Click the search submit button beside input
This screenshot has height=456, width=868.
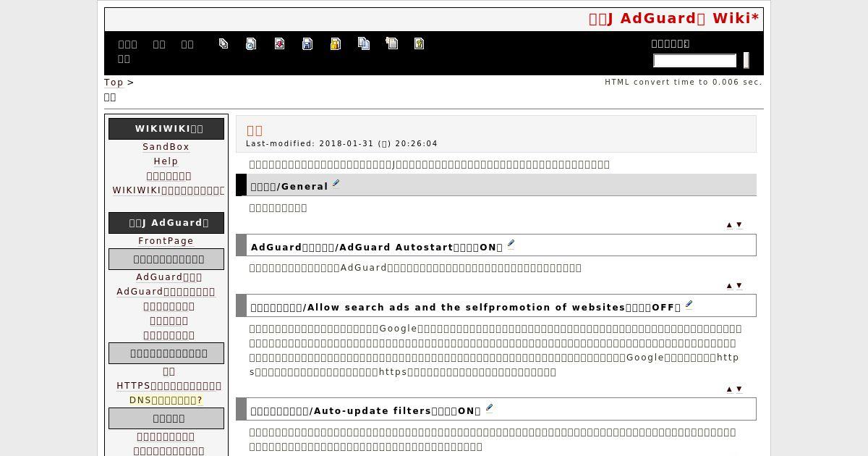(746, 61)
